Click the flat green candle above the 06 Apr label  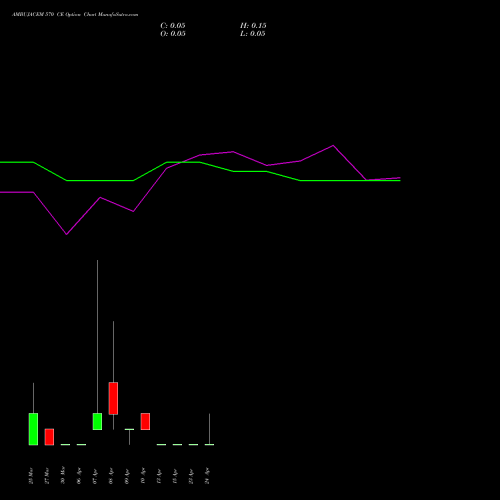tap(81, 444)
